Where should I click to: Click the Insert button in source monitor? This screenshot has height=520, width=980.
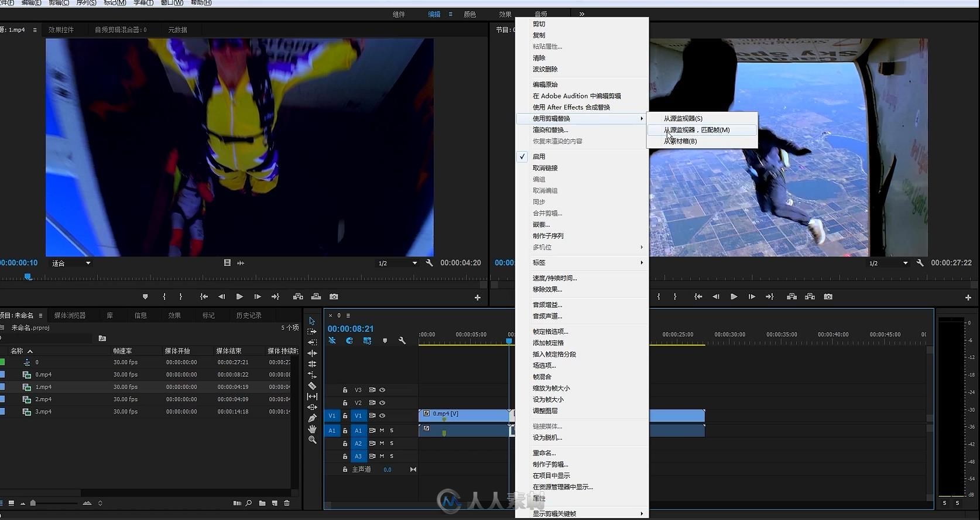pos(298,297)
